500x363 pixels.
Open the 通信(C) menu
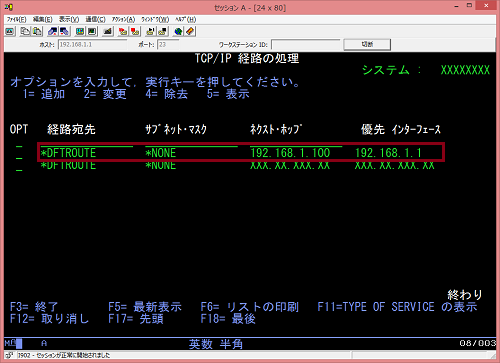pos(95,19)
